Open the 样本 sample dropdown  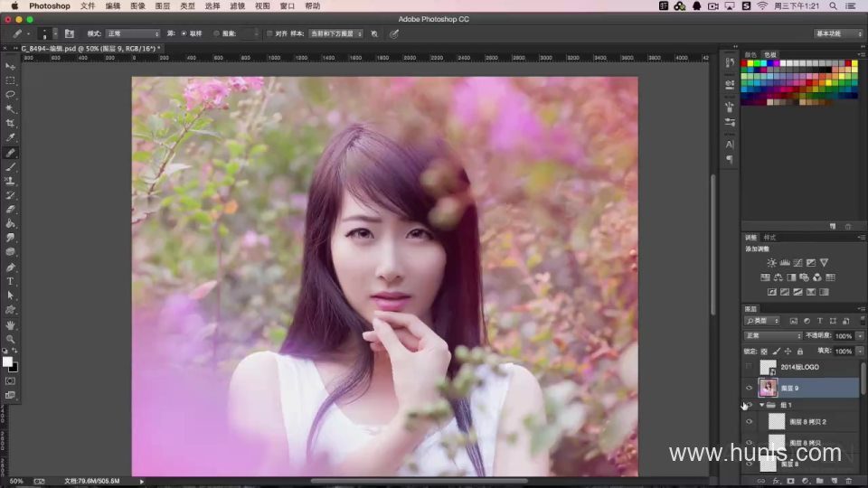[335, 33]
